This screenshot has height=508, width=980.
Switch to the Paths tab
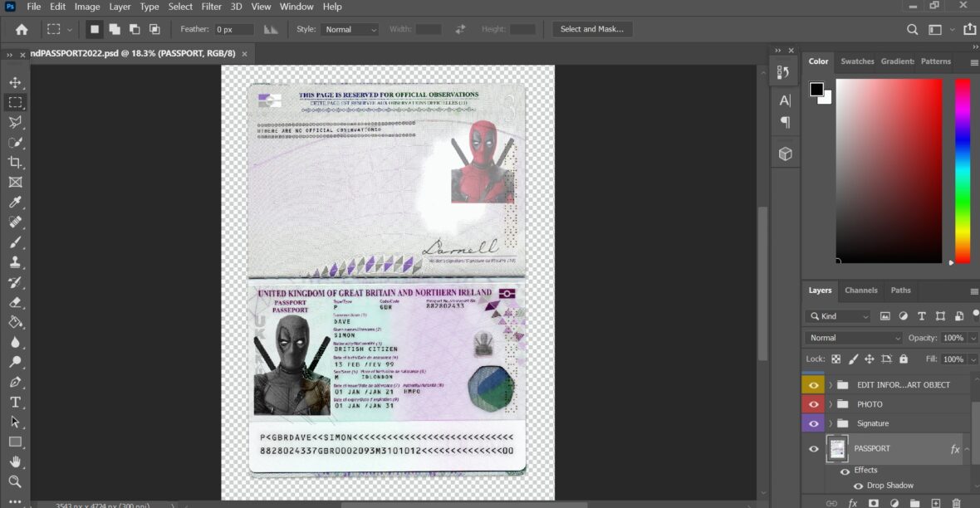click(x=900, y=290)
